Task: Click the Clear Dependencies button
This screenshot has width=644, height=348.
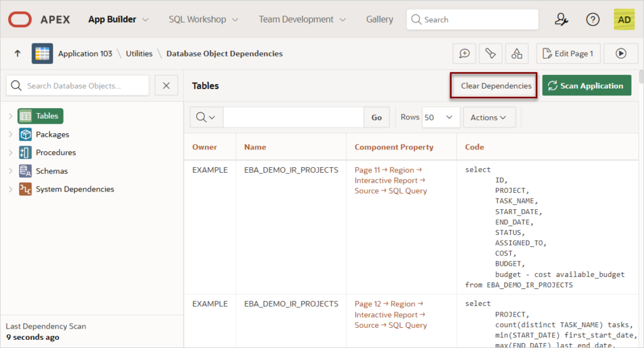Action: point(496,86)
